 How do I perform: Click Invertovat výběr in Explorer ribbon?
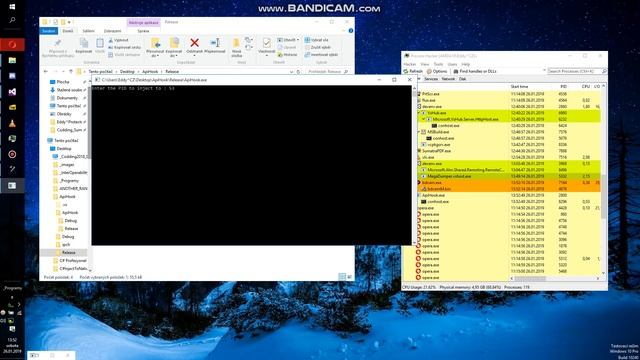click(321, 55)
